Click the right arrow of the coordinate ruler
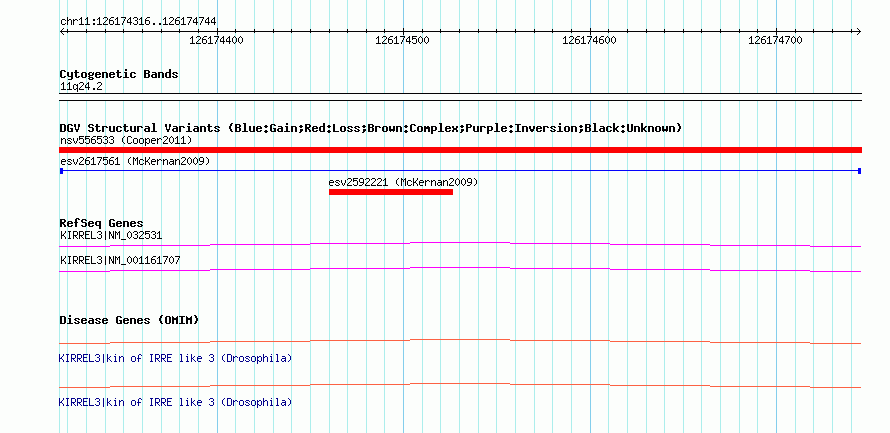This screenshot has height=433, width=890. (x=858, y=31)
